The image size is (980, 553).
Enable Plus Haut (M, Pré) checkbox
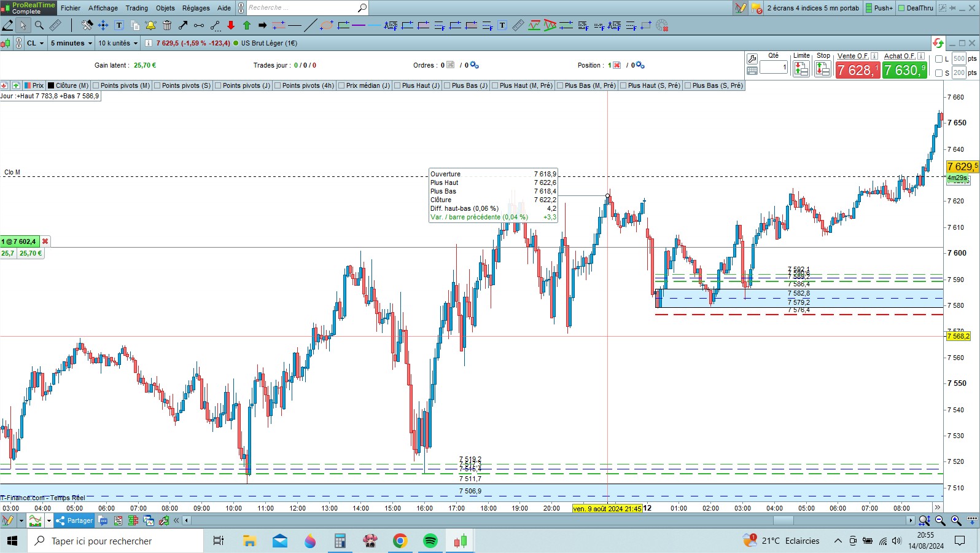pyautogui.click(x=495, y=85)
